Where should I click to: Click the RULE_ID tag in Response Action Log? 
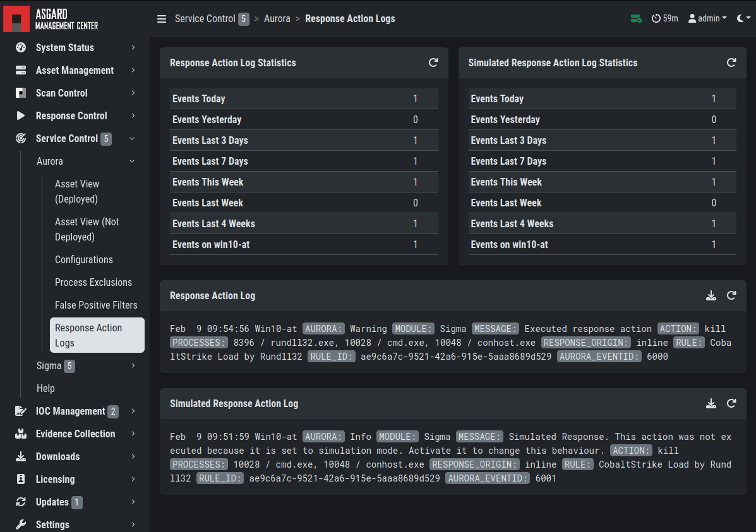[x=332, y=357]
